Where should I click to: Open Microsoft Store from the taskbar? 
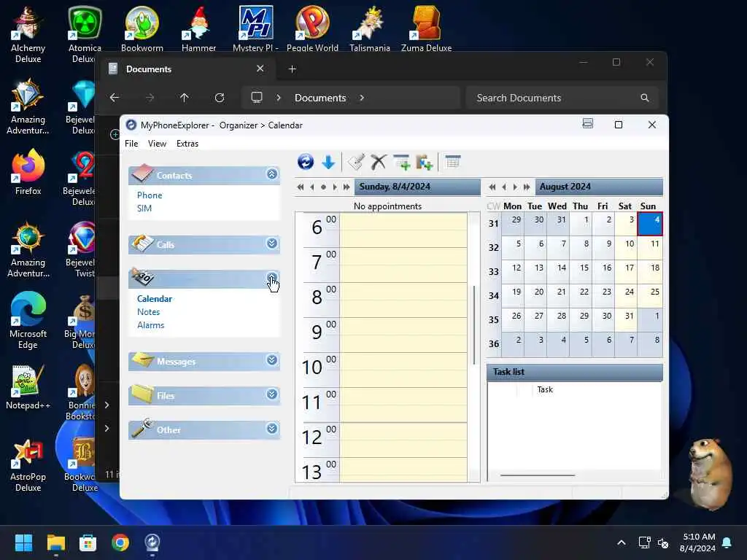[88, 542]
